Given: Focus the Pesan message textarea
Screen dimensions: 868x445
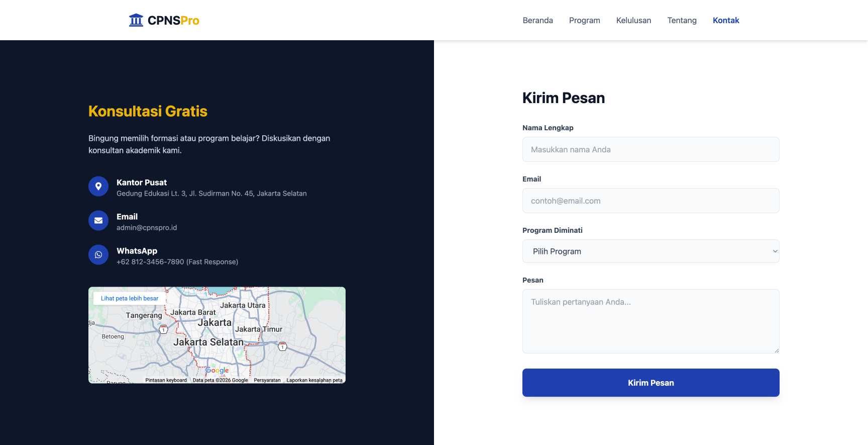Looking at the screenshot, I should coord(650,321).
